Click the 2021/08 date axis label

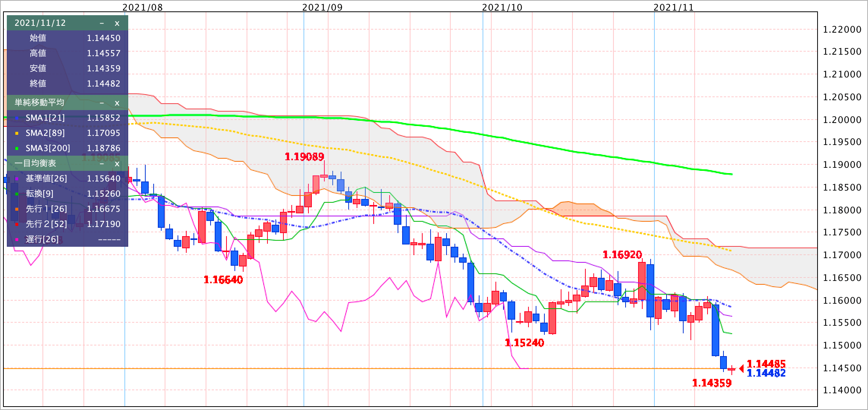[x=143, y=8]
